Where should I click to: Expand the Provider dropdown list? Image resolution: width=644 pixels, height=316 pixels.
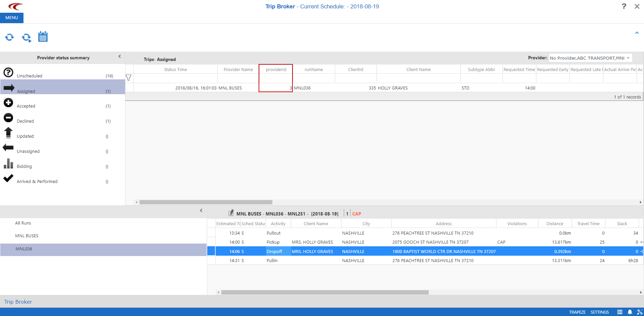(628, 58)
